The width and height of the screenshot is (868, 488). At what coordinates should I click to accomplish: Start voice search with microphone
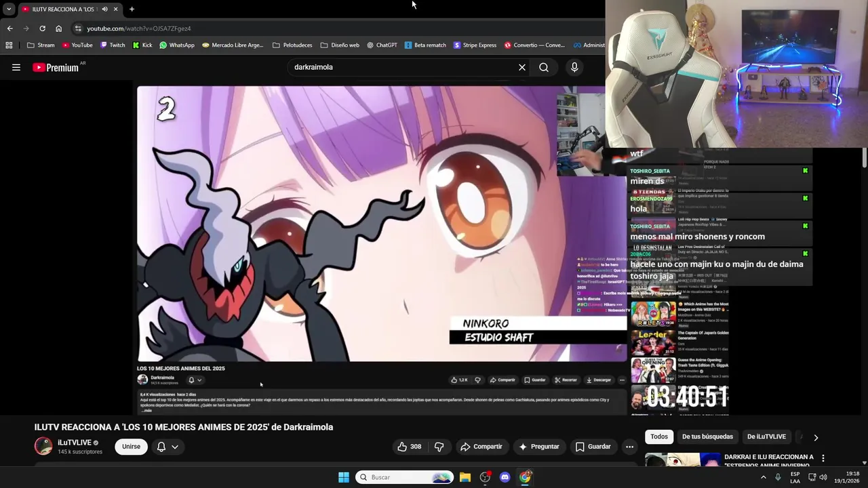574,67
